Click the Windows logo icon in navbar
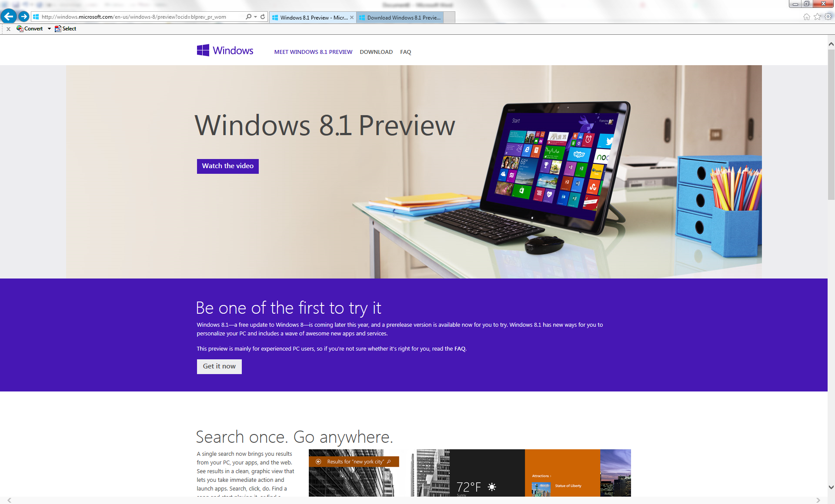 203,51
